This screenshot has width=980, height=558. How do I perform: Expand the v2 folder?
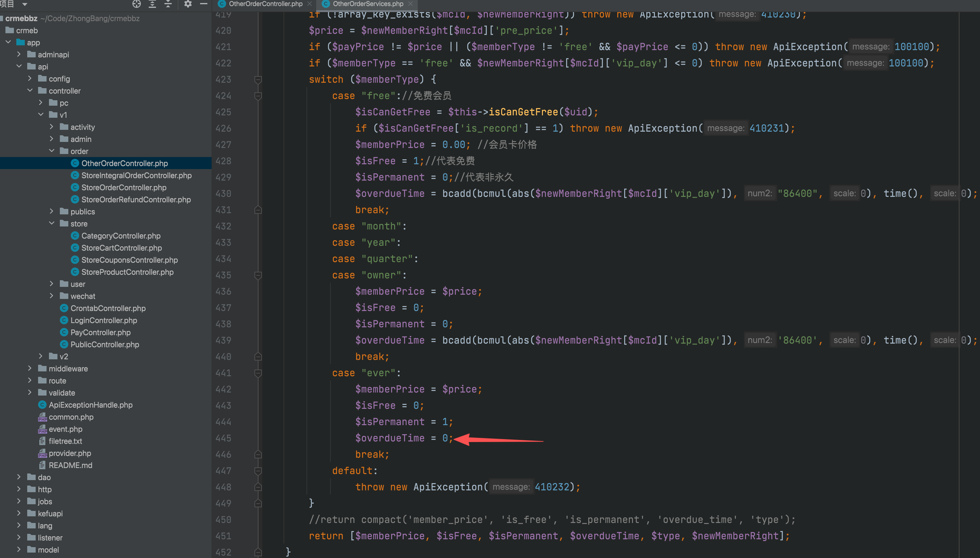[x=41, y=356]
